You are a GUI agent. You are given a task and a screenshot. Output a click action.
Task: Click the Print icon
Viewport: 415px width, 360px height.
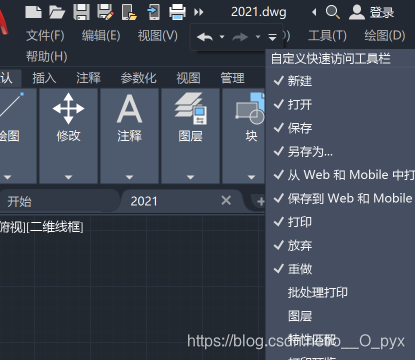pos(177,12)
